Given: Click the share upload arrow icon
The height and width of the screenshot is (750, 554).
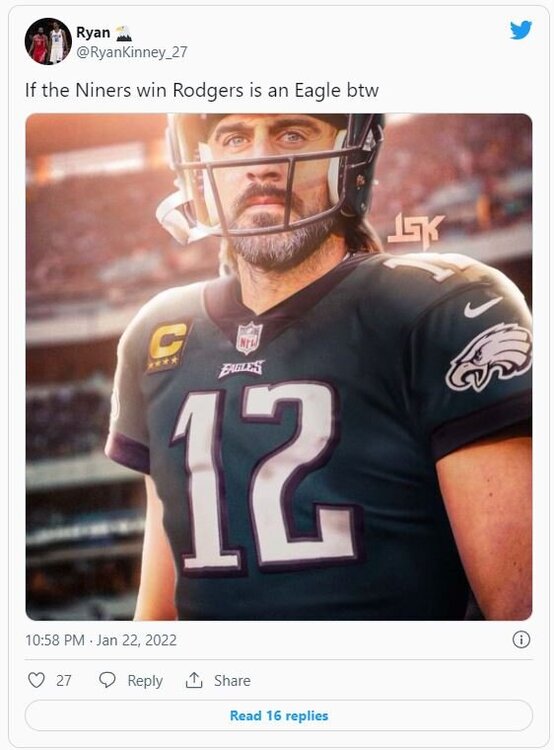Looking at the screenshot, I should tap(194, 680).
